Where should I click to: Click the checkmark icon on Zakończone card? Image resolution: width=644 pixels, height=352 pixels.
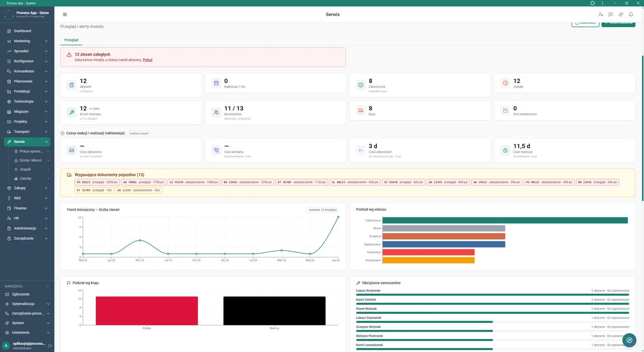click(x=361, y=85)
